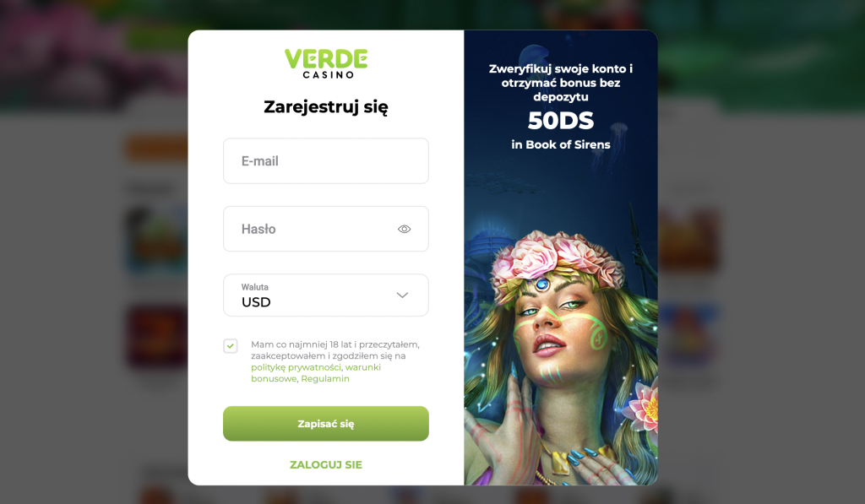Click the 'Zweryfikuj swoje konto' promo text
Viewport: 865px width, 504px height.
tap(561, 83)
